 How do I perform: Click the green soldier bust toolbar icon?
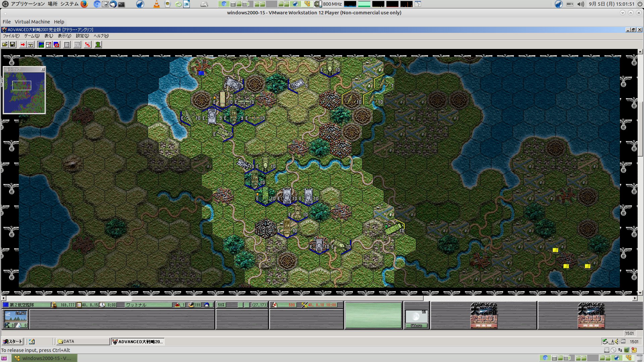pyautogui.click(x=98, y=45)
